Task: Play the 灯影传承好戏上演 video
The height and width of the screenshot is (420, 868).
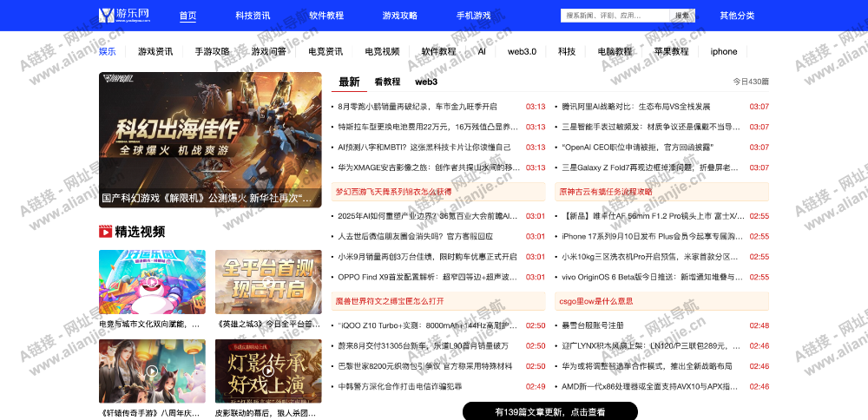Action: click(268, 371)
